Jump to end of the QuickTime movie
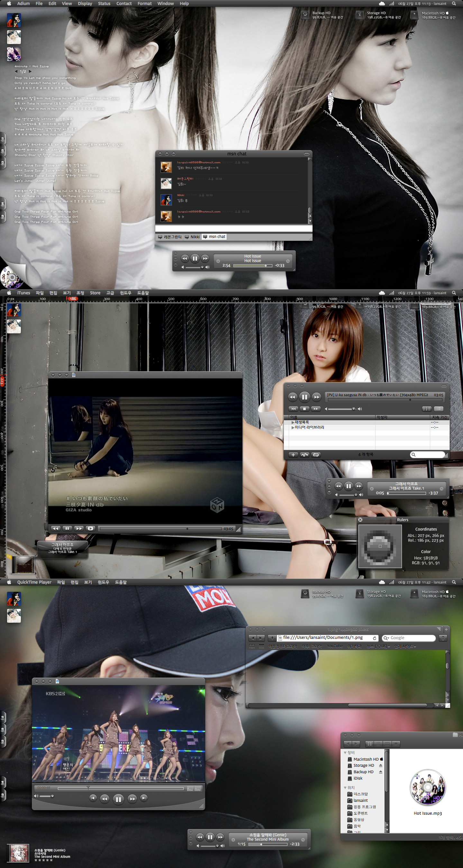Screen dimensions: 463x868 pyautogui.click(x=144, y=798)
